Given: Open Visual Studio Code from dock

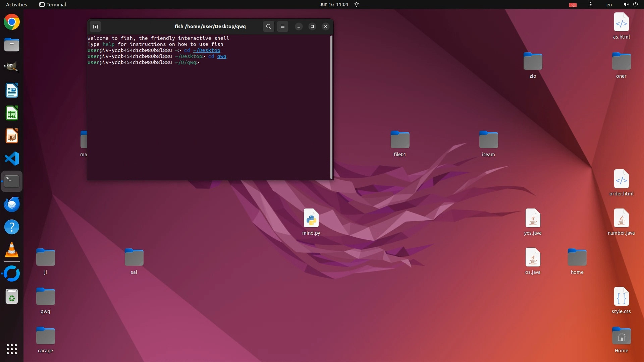Looking at the screenshot, I should pyautogui.click(x=12, y=159).
